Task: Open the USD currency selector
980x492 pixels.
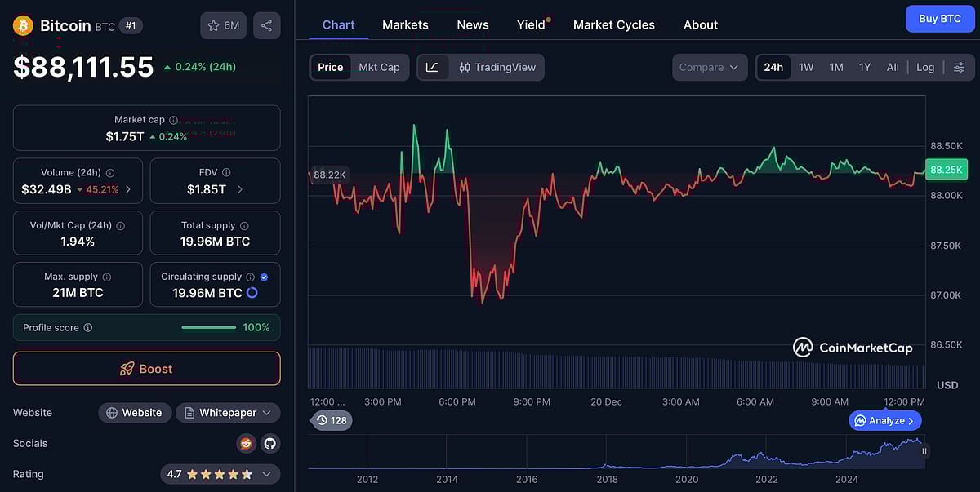Action: coord(946,385)
